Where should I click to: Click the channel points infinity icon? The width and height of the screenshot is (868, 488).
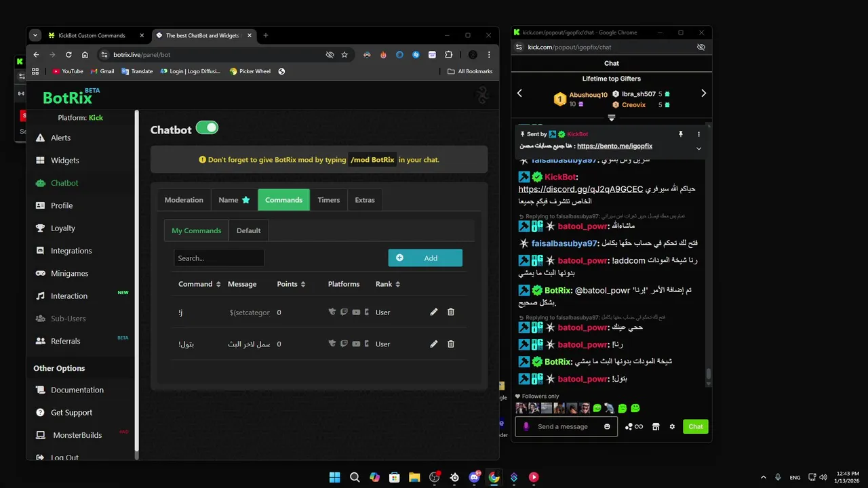(x=634, y=426)
